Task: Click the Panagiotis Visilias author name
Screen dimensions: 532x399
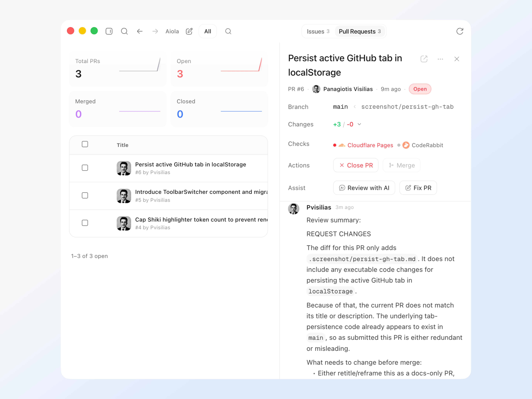Action: pyautogui.click(x=348, y=89)
